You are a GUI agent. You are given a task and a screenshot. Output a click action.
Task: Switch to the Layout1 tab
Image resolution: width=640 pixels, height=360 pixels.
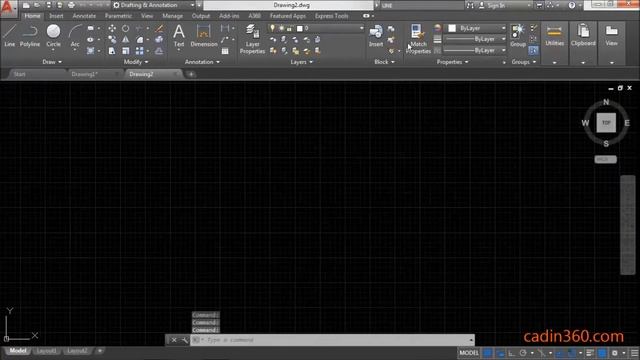[47, 351]
